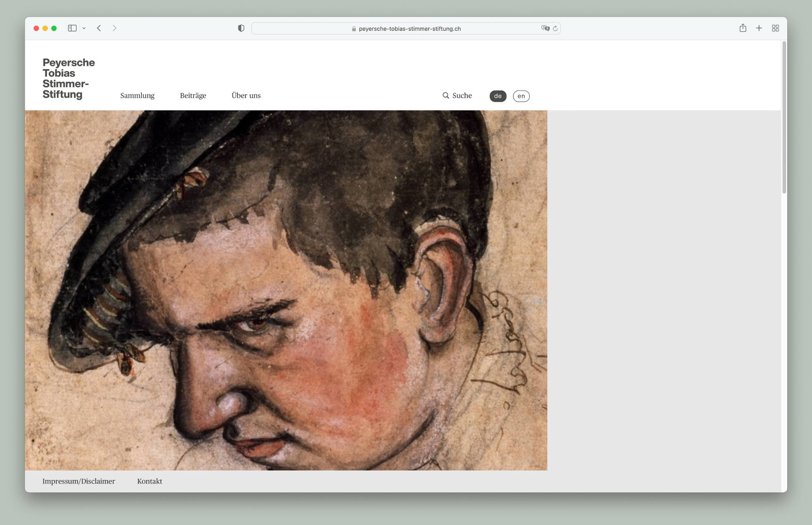Open a new tab with plus icon
The width and height of the screenshot is (812, 525).
pyautogui.click(x=759, y=28)
